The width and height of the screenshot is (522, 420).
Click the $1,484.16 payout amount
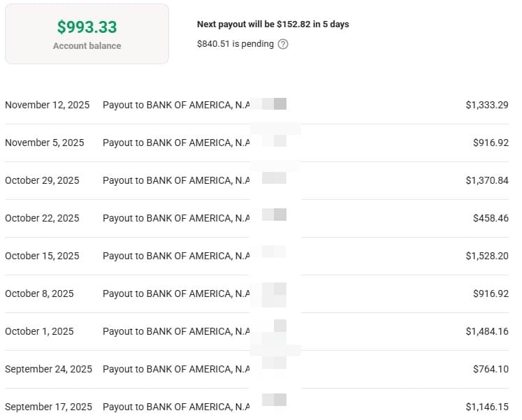click(486, 331)
